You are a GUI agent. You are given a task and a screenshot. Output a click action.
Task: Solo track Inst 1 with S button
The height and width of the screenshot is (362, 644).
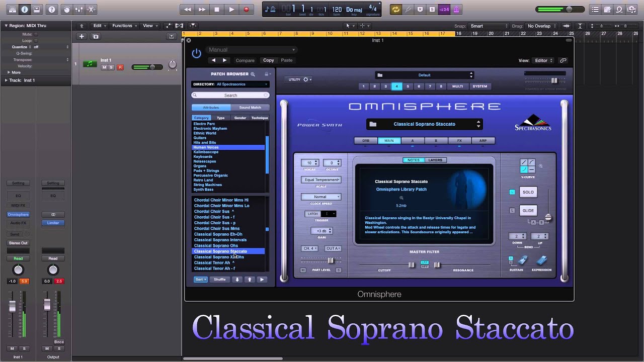111,67
